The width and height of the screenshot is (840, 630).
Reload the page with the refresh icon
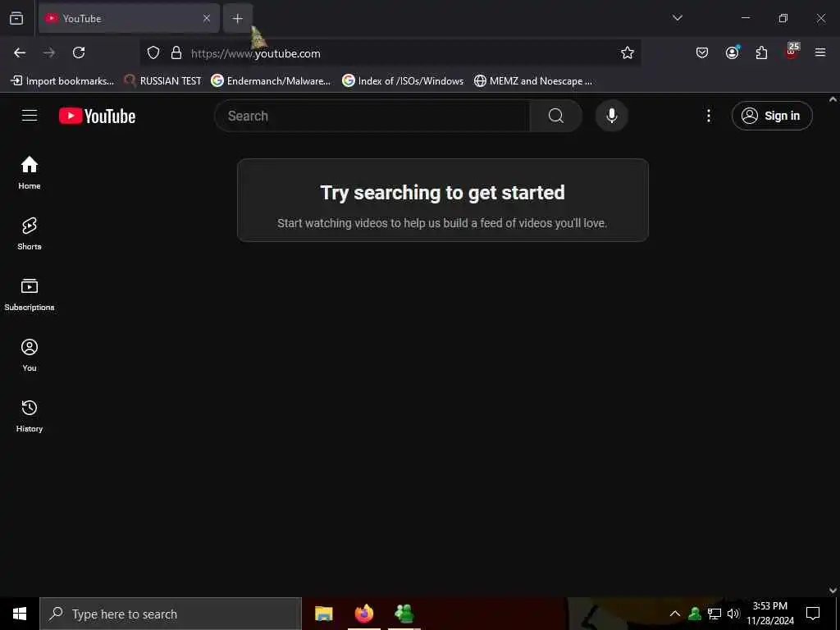point(79,52)
